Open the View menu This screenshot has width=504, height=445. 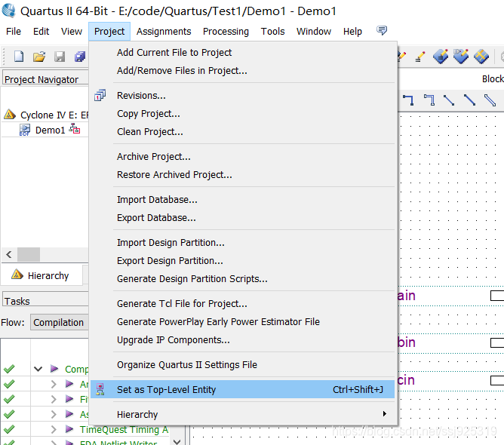(72, 32)
